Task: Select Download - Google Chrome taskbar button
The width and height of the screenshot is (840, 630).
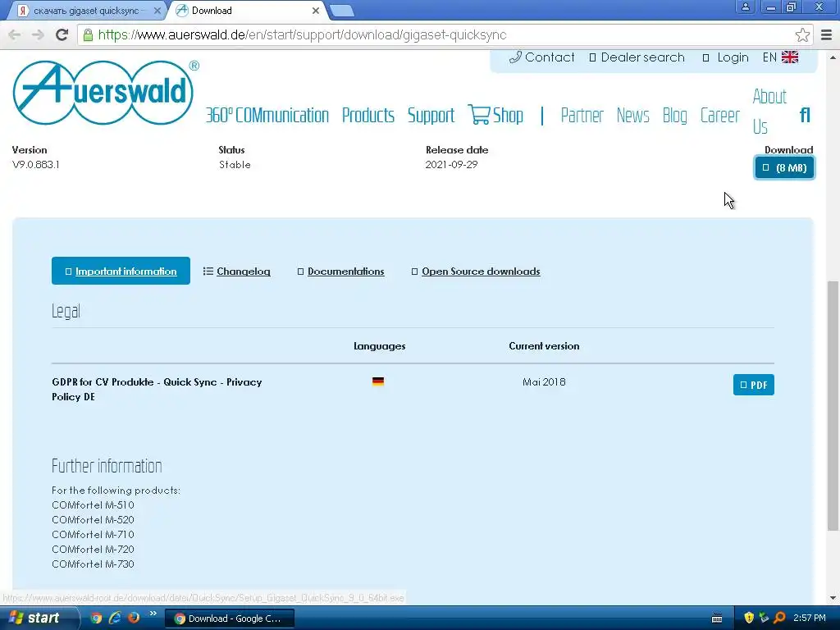Action: 230,619
